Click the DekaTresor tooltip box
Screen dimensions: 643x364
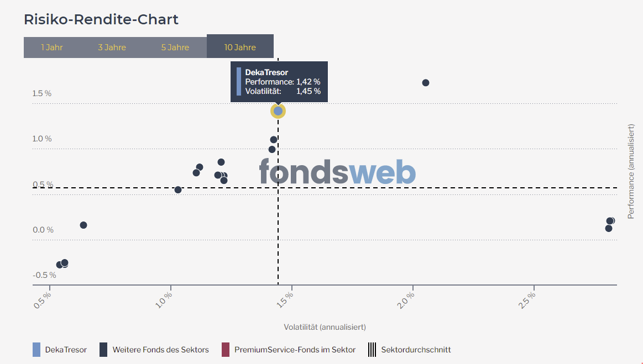[279, 82]
